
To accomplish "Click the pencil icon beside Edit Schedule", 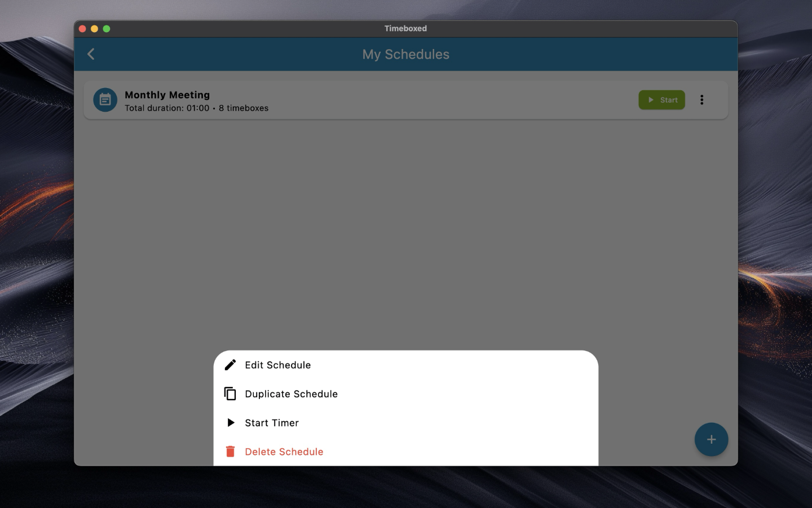I will click(x=230, y=365).
